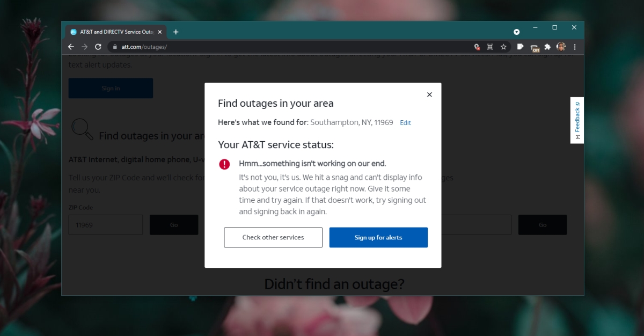644x336 pixels.
Task: Open the tab search dropdown arrow
Action: tap(517, 32)
